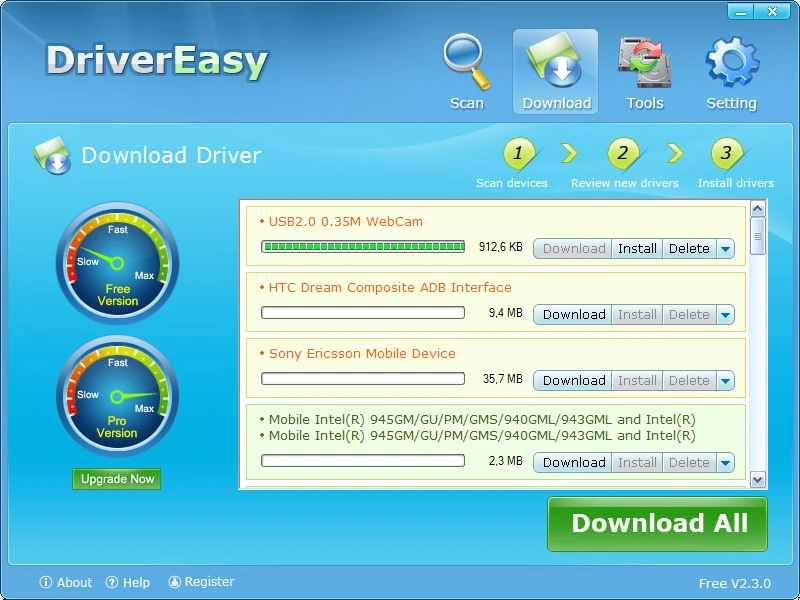Switch to the Scan tab label
Viewport: 800px width, 600px height.
(x=467, y=103)
